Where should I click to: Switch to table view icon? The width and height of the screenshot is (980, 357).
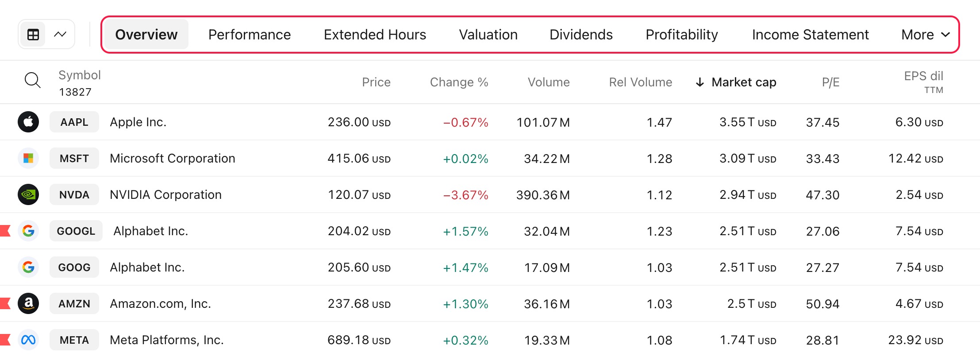tap(33, 35)
